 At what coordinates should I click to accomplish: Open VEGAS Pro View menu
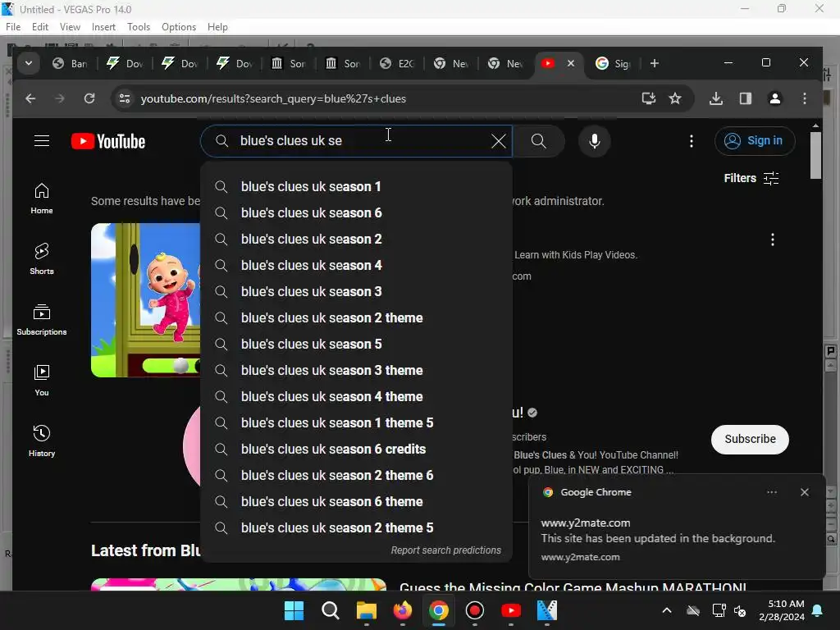tap(70, 27)
